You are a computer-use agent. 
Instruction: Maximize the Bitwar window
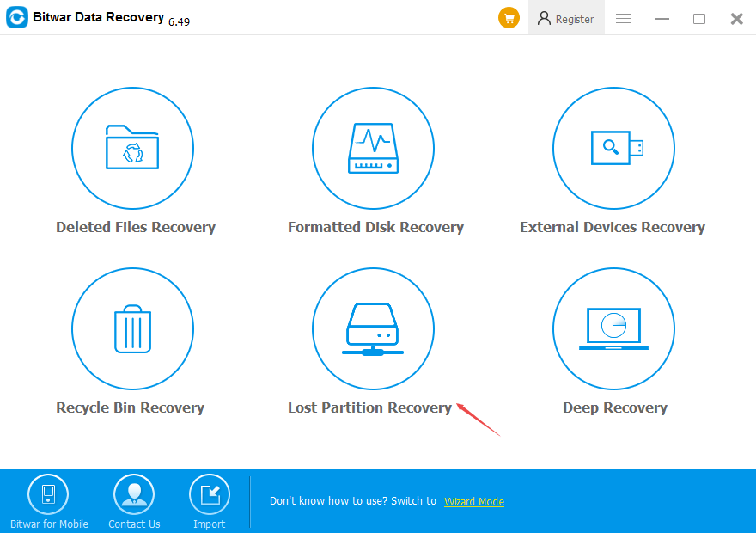[x=699, y=19]
